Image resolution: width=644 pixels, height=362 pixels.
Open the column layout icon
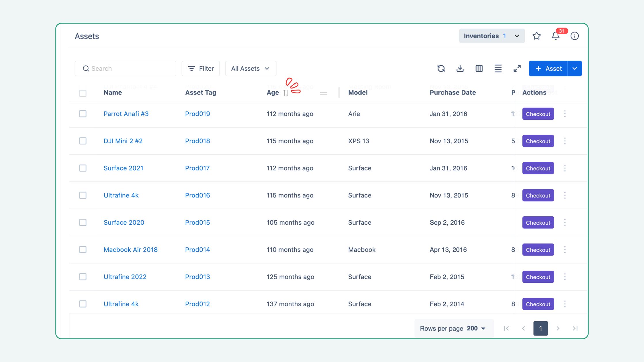479,68
